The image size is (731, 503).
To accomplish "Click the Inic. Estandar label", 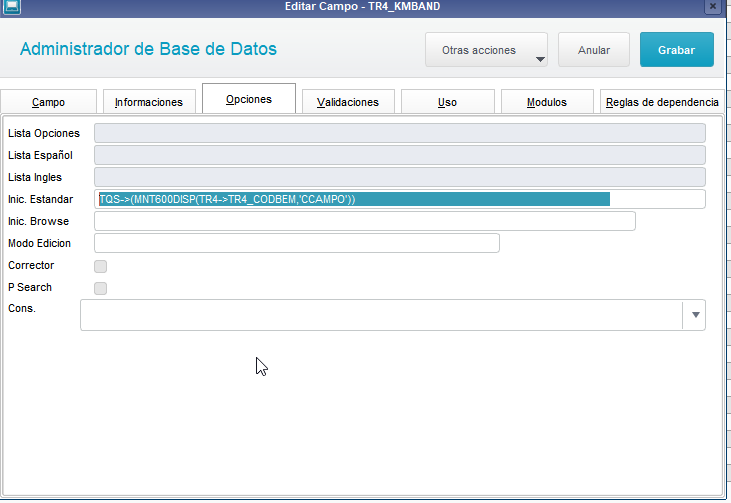I will coord(41,200).
